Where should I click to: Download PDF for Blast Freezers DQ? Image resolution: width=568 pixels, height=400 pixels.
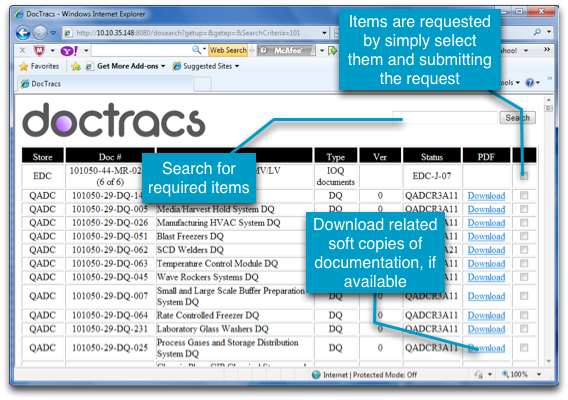click(x=486, y=237)
